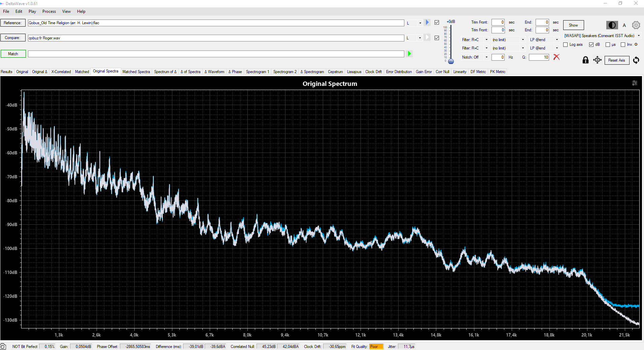
Task: Toggle the reference file enable checkbox
Action: coord(437,23)
